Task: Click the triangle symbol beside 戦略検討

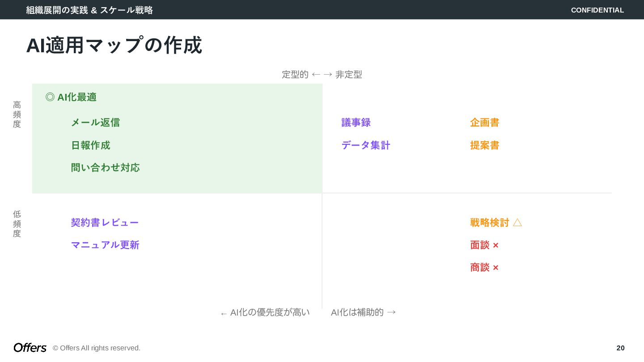Action: click(x=517, y=223)
